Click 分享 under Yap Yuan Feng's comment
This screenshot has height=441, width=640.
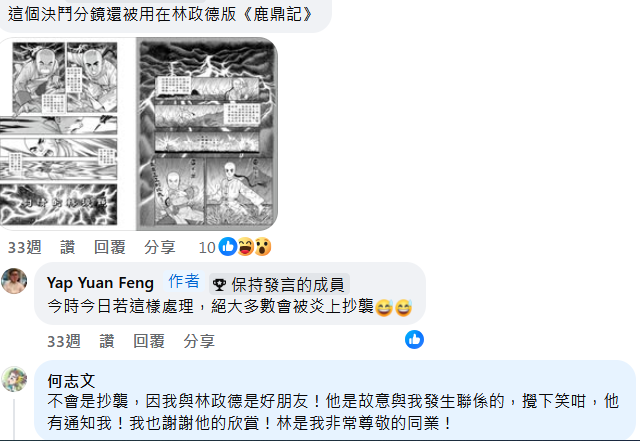point(199,341)
